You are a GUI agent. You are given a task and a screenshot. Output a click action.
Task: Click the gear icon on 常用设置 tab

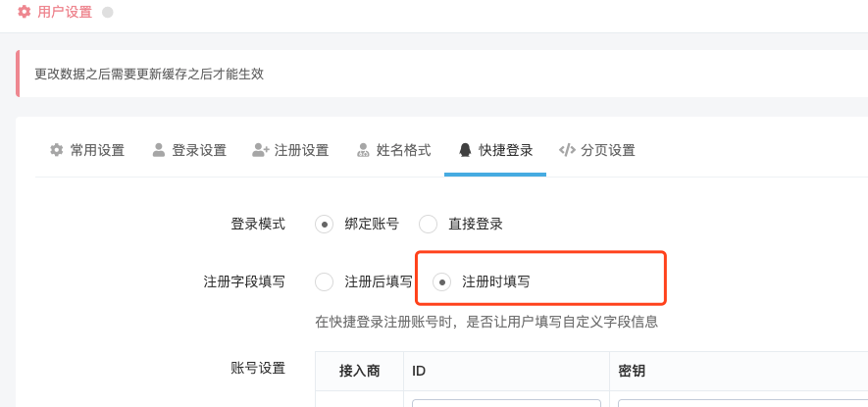(57, 150)
